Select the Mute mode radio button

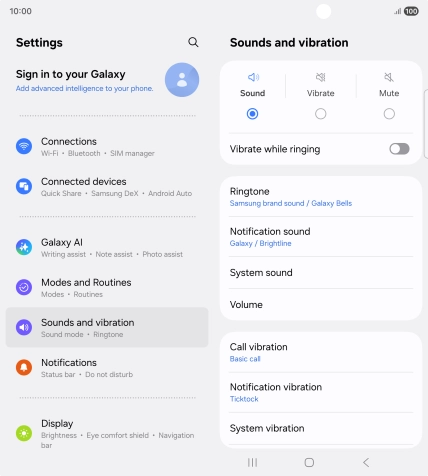click(x=389, y=114)
